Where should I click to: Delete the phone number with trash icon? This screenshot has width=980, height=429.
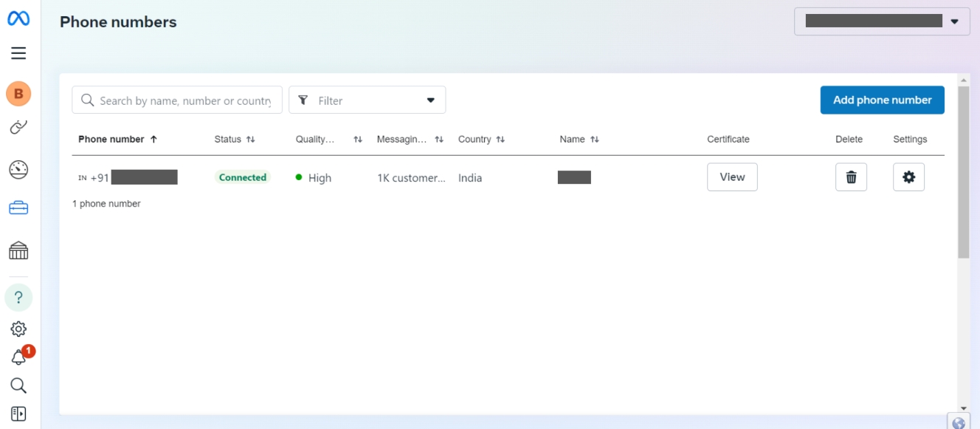point(851,177)
